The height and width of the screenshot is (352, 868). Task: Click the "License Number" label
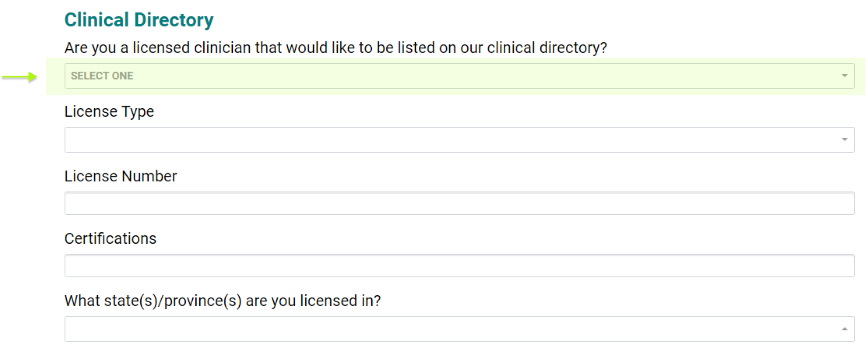click(121, 176)
